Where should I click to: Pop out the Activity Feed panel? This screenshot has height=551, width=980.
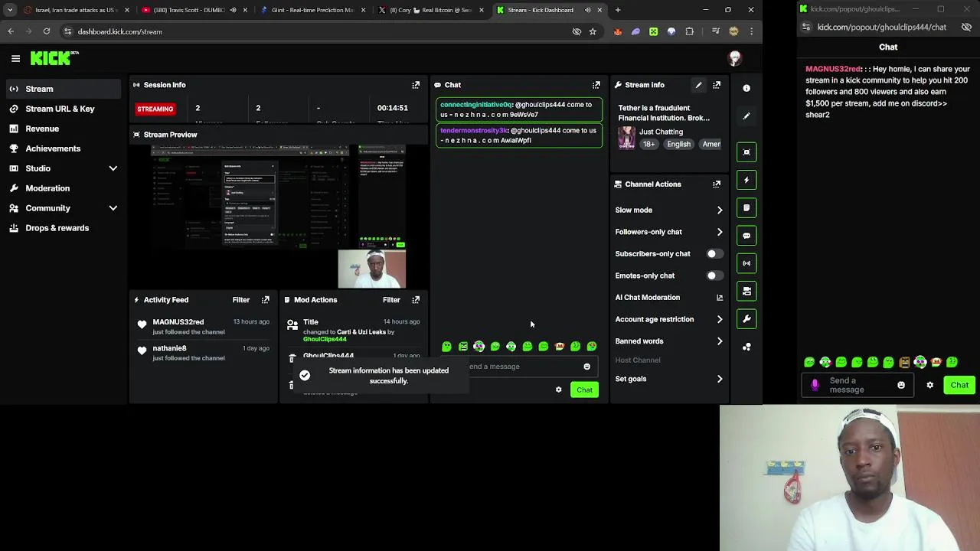(266, 300)
